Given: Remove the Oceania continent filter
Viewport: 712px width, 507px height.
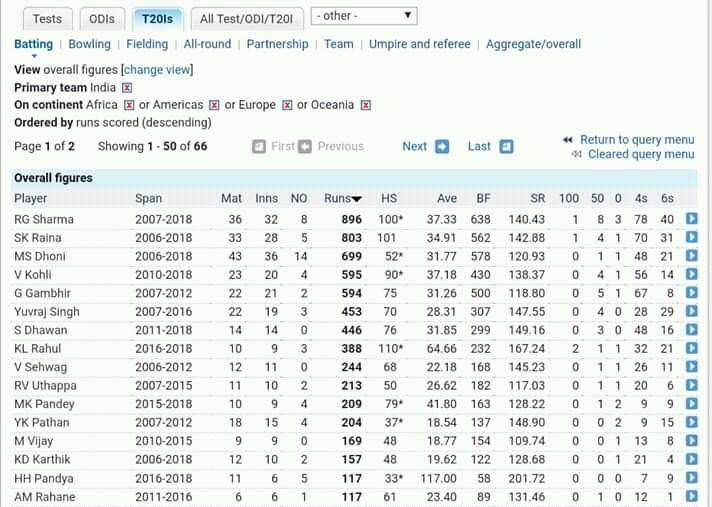Looking at the screenshot, I should [366, 105].
